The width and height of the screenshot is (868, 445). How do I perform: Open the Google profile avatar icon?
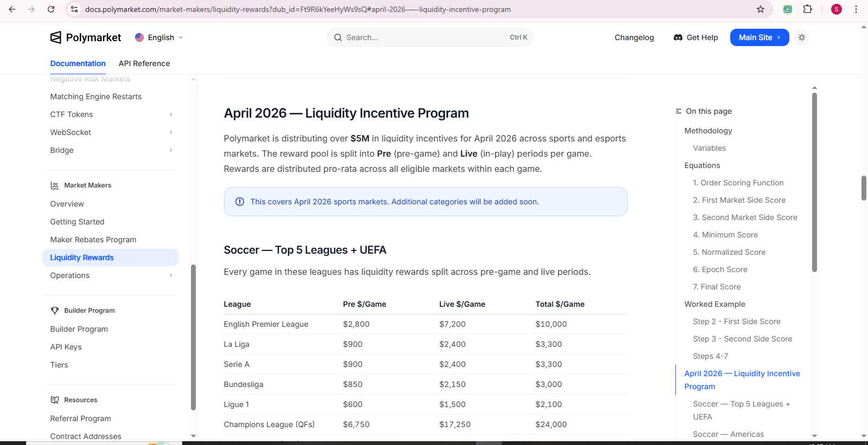coord(837,9)
